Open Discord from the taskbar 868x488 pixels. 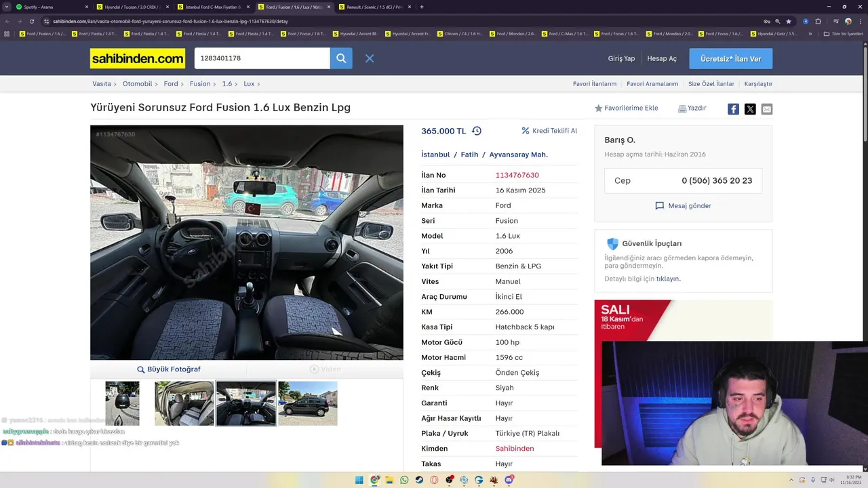click(x=509, y=480)
